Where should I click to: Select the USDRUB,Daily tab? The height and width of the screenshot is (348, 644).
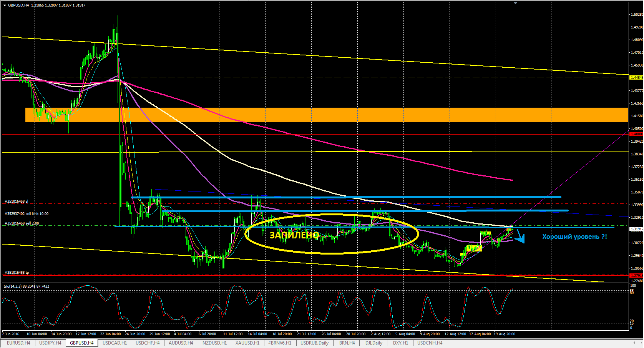(314, 343)
